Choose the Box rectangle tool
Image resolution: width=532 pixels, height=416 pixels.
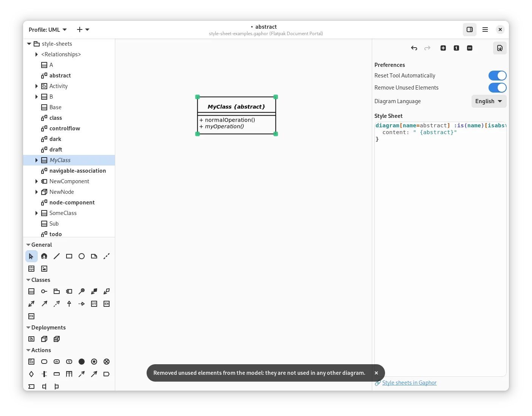69,256
